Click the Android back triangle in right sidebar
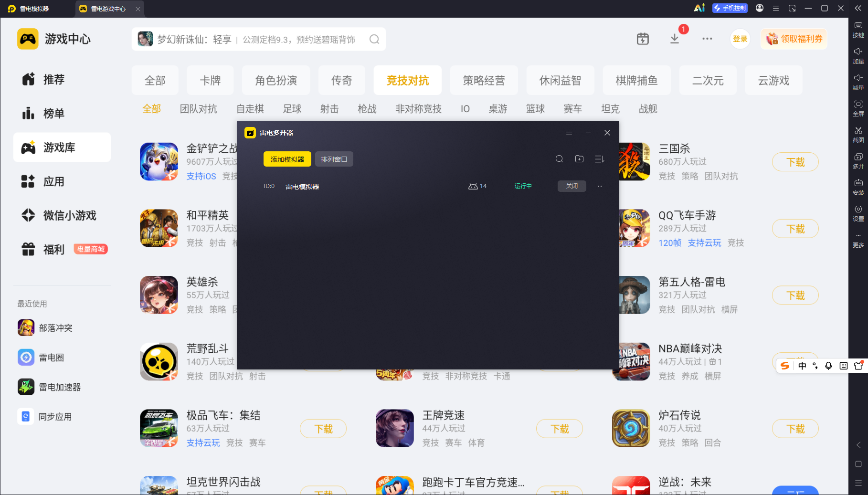The height and width of the screenshot is (495, 868). 858,445
